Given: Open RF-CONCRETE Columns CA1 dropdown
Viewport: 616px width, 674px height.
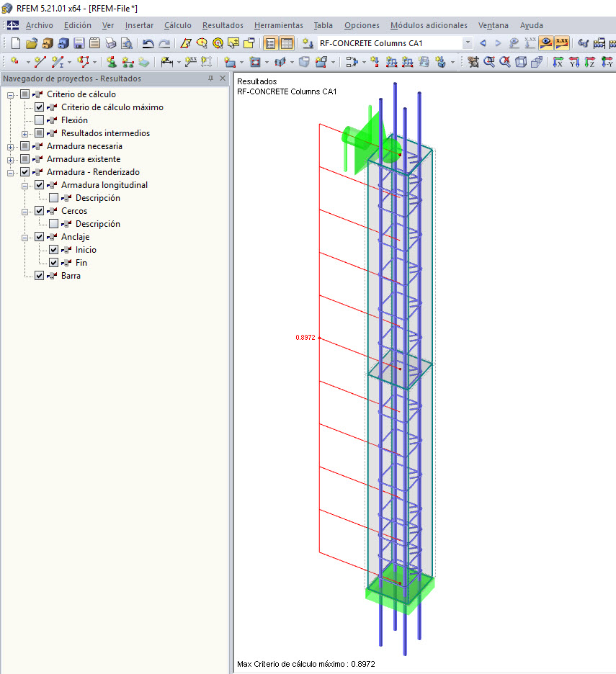Looking at the screenshot, I should [467, 43].
